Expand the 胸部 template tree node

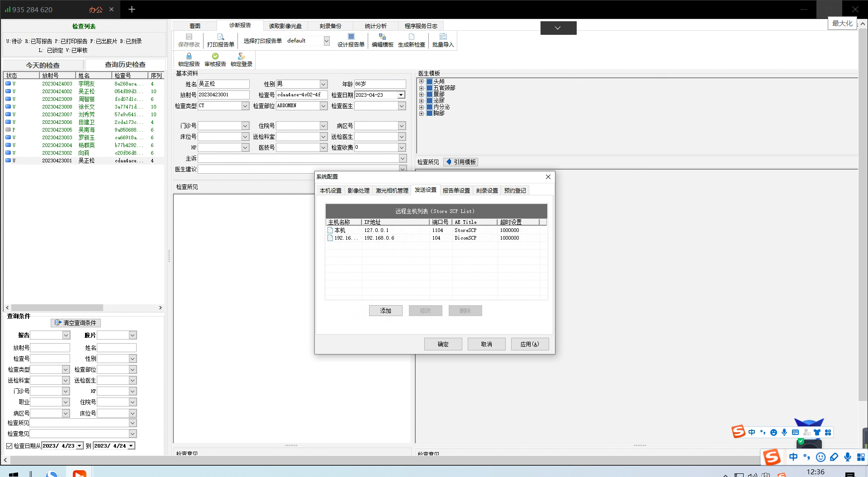pyautogui.click(x=421, y=113)
